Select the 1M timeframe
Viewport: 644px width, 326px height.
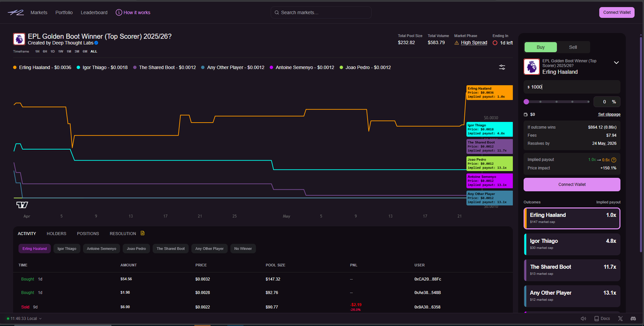click(x=69, y=52)
